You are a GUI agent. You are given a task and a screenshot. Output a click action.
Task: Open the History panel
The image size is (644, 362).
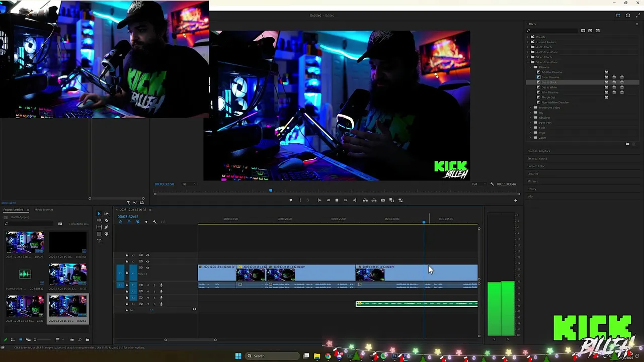[x=532, y=189]
